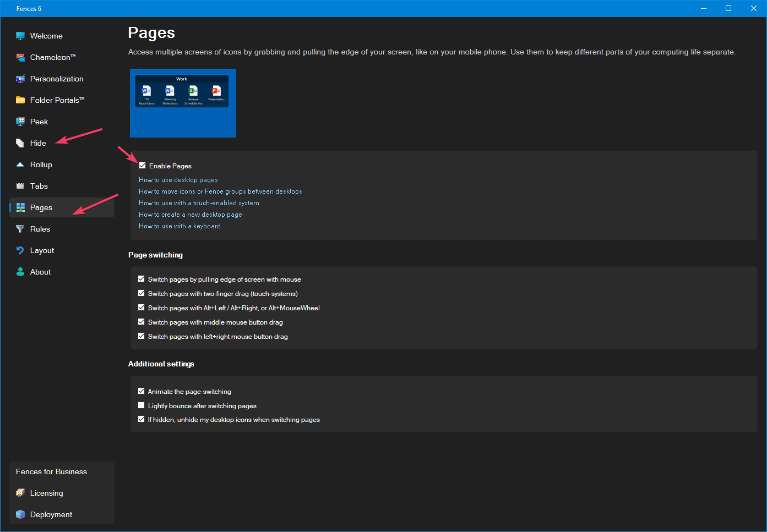Screen dimensions: 767x532
Task: Open How to use desktop pages link
Action: point(178,180)
